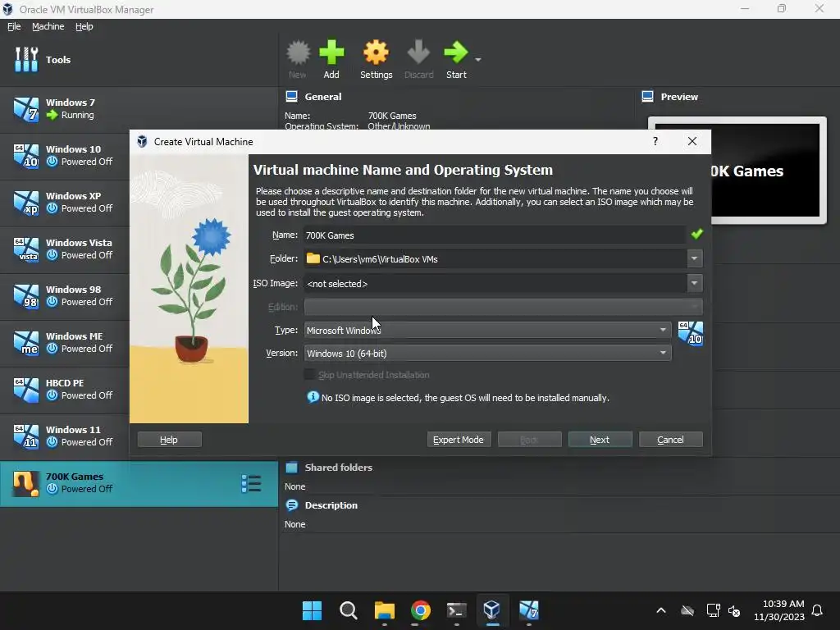Click the Shared folders section icon

pos(291,467)
